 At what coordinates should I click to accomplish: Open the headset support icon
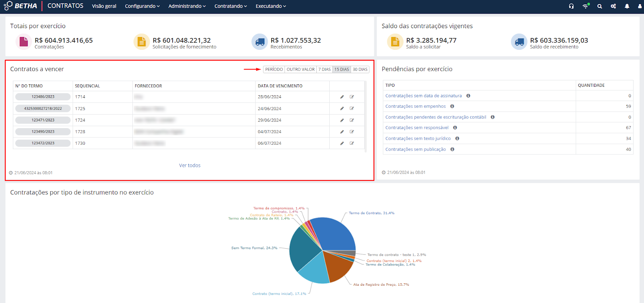571,6
